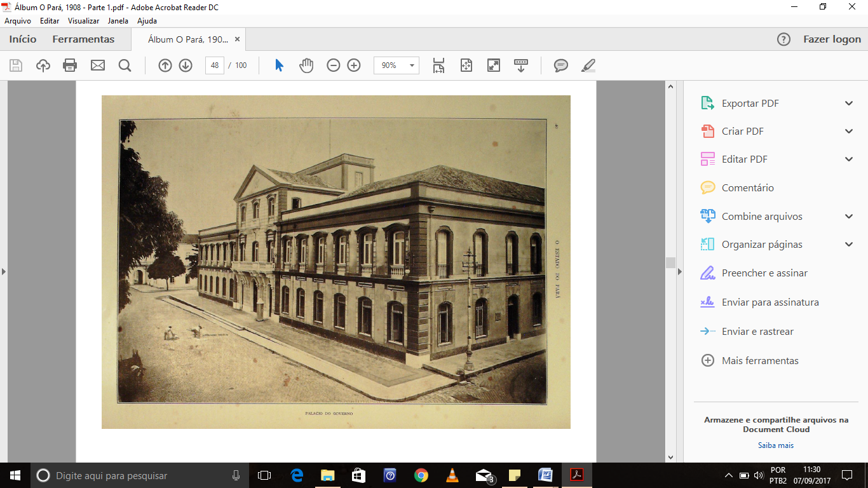
Task: Switch to the Ferramentas tab
Action: [83, 39]
